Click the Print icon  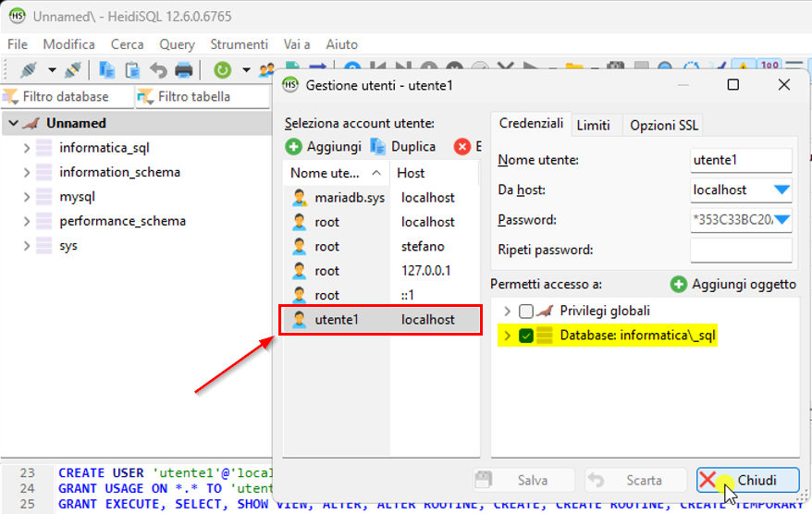coord(184,69)
